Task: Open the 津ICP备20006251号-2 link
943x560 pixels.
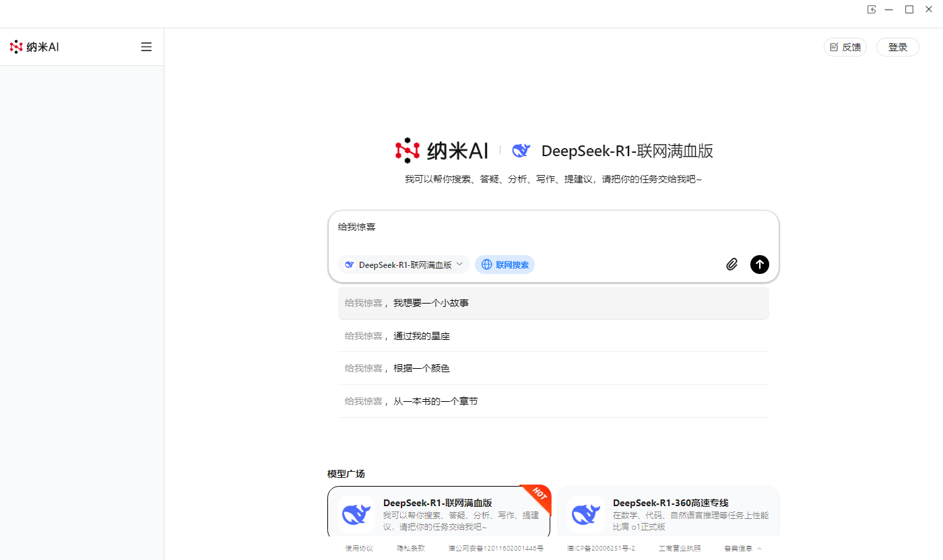Action: click(x=601, y=549)
